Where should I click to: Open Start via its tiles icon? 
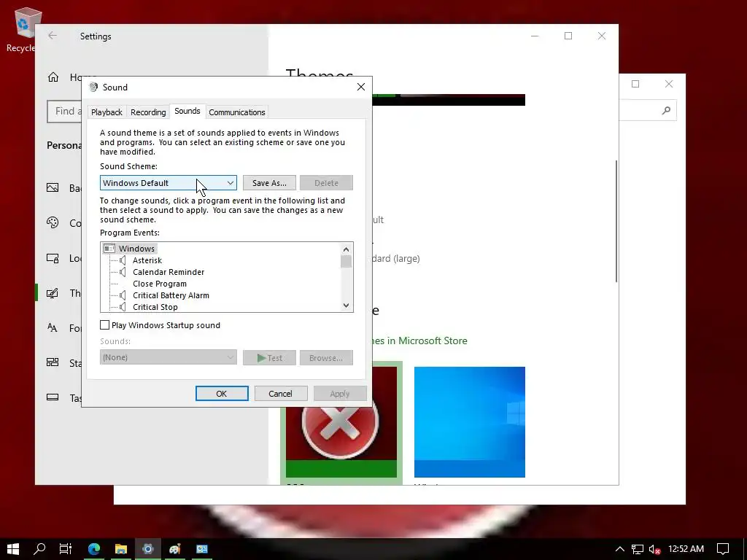click(53, 362)
